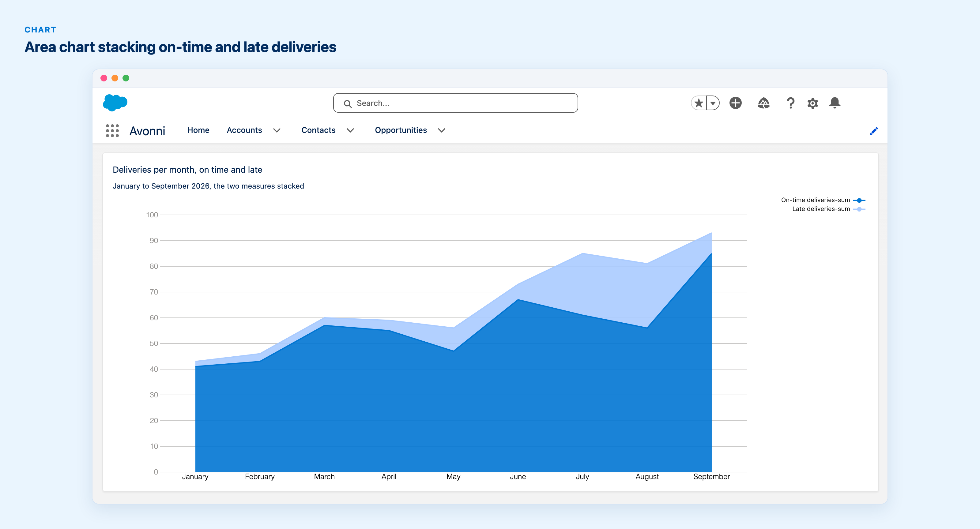Open the Opportunities tab

click(x=401, y=130)
